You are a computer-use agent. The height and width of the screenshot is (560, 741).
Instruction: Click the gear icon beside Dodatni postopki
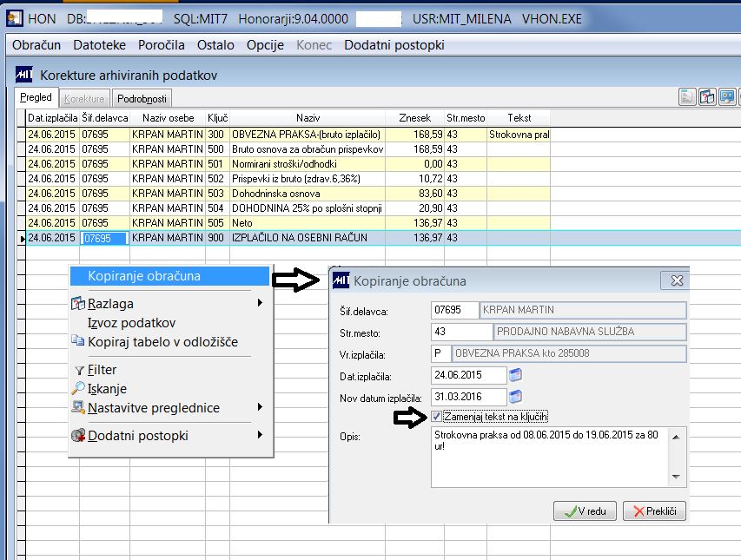(x=78, y=435)
